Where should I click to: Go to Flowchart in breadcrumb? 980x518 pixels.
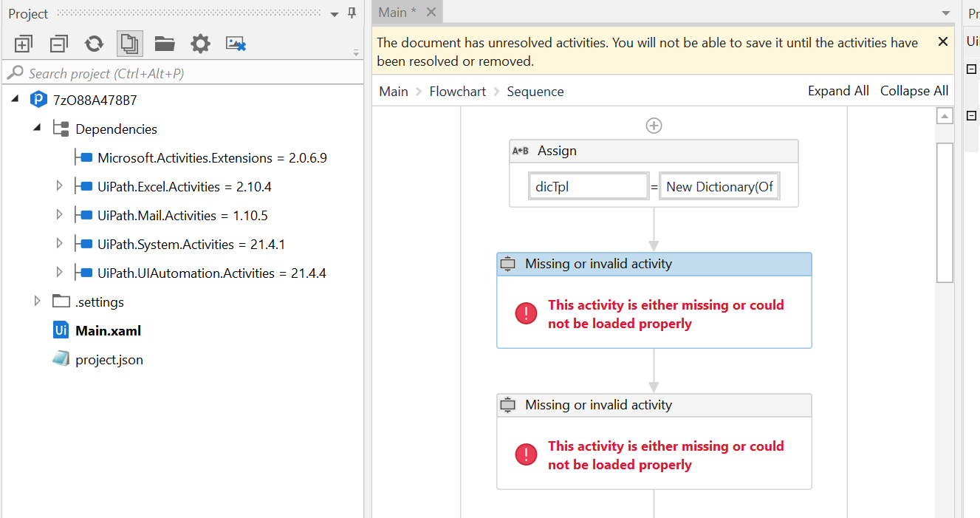point(458,92)
